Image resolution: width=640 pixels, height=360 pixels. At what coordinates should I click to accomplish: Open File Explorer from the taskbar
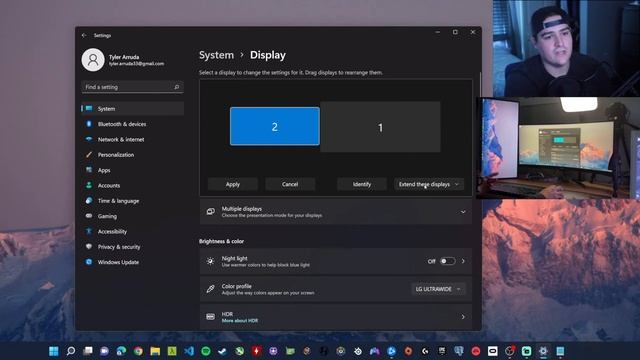155,351
